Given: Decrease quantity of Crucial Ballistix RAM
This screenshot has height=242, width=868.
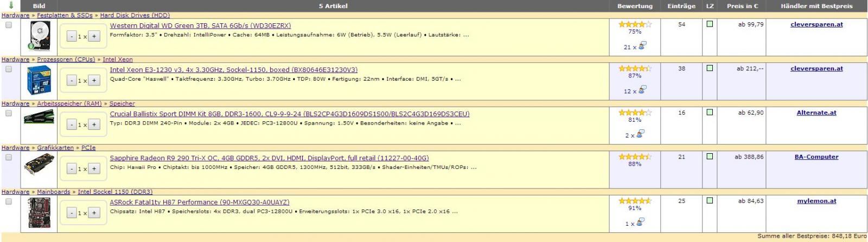Looking at the screenshot, I should coord(72,125).
